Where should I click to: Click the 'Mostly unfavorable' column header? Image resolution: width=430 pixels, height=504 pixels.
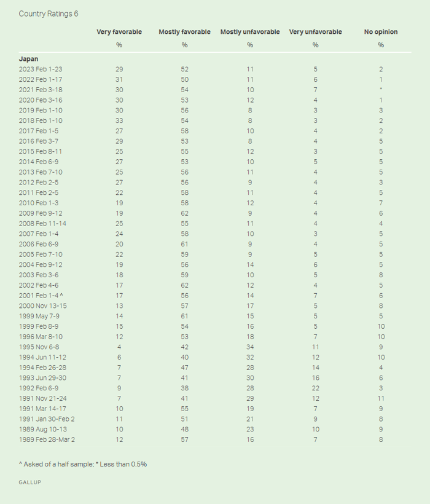(x=250, y=32)
